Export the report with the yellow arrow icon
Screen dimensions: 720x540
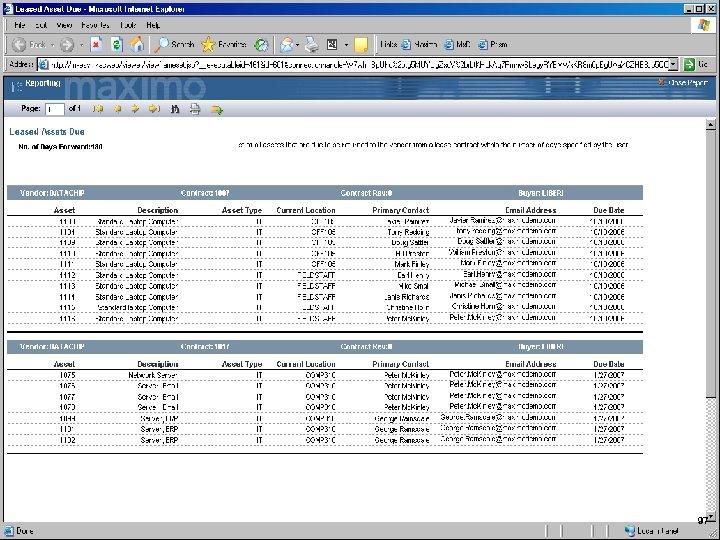click(217, 110)
